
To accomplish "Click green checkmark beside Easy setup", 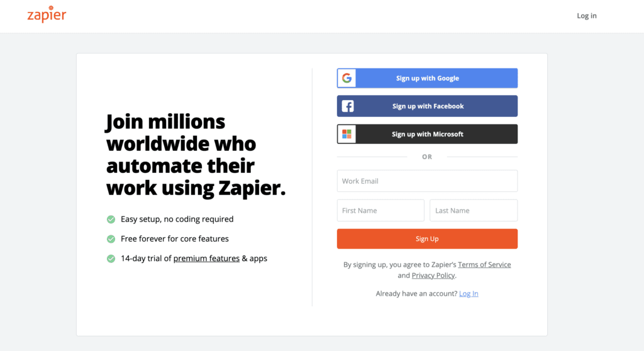I will (x=111, y=219).
